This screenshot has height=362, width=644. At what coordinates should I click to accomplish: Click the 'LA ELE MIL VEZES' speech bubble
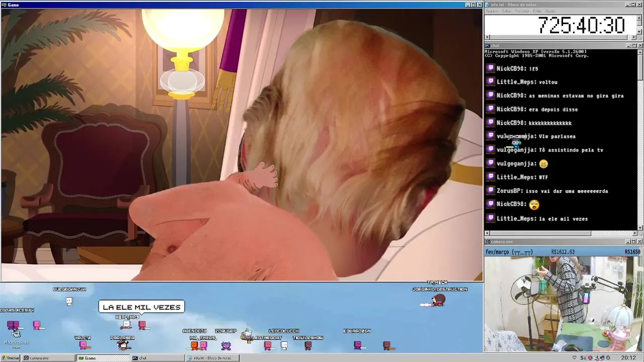[142, 307]
